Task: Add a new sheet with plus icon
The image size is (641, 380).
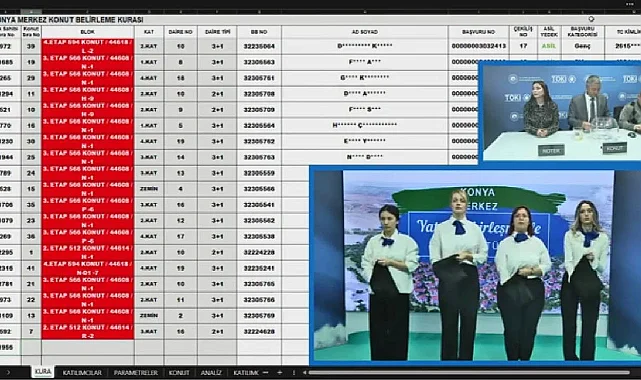Action: click(280, 373)
